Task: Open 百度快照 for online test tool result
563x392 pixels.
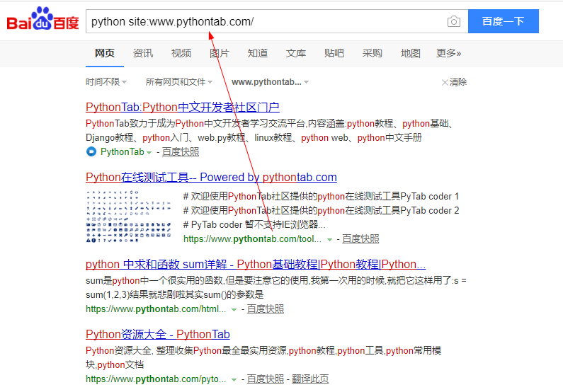Action: point(360,239)
